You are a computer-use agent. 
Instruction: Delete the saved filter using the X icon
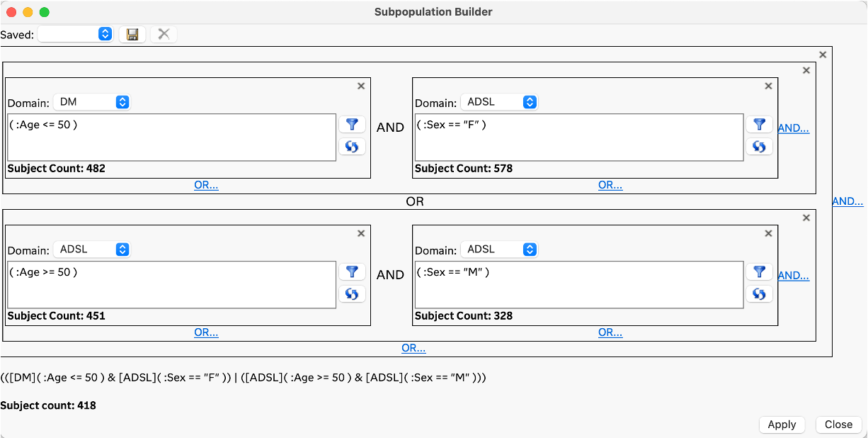(x=164, y=33)
